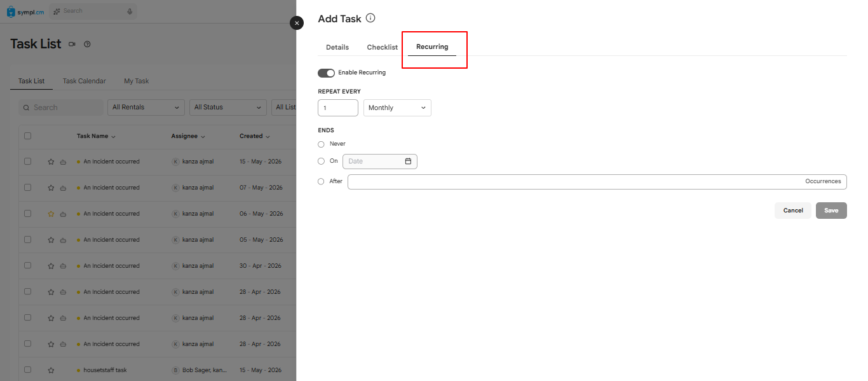This screenshot has width=868, height=381.
Task: Open the Task Calendar tab
Action: [85, 81]
